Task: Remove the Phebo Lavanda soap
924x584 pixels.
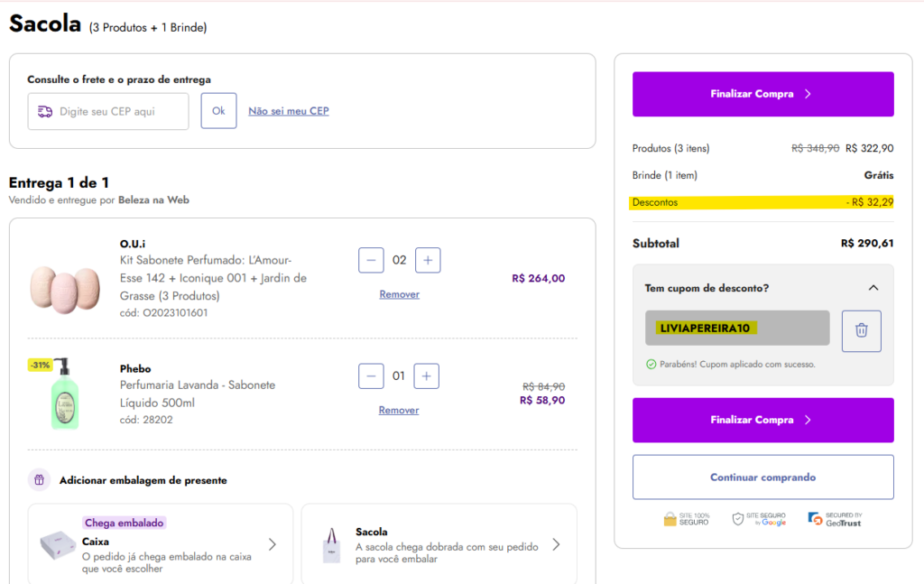Action: click(x=399, y=410)
